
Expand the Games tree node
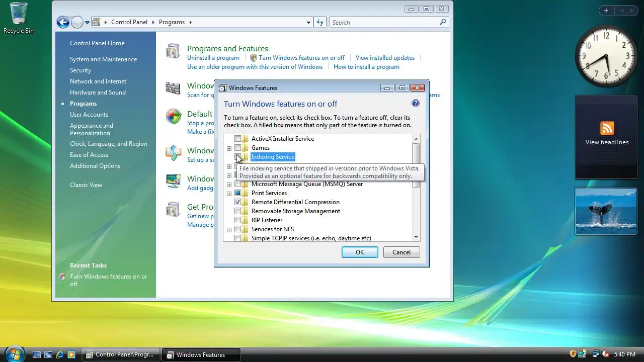229,148
